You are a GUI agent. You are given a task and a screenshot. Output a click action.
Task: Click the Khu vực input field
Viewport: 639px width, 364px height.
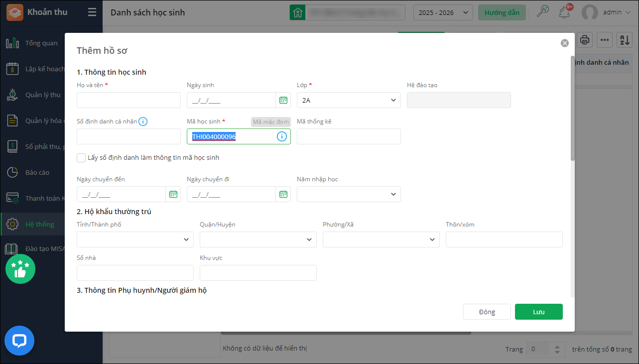click(258, 273)
